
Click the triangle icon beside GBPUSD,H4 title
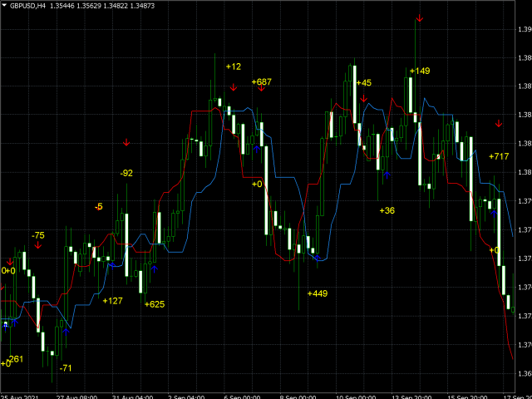(x=4, y=6)
